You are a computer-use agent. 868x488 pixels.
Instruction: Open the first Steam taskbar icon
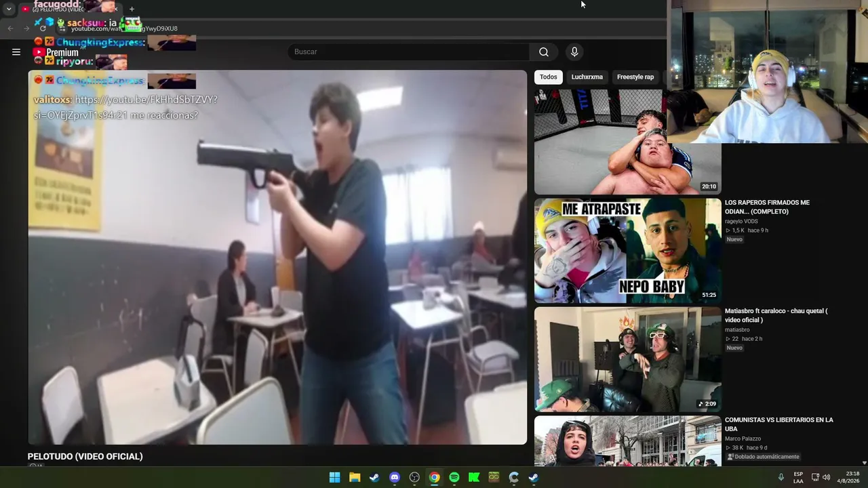[374, 477]
